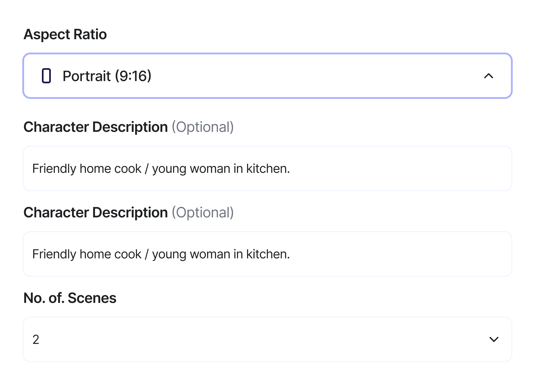Image resolution: width=535 pixels, height=392 pixels.
Task: Click the Aspect Ratio heading label
Action: (x=65, y=34)
